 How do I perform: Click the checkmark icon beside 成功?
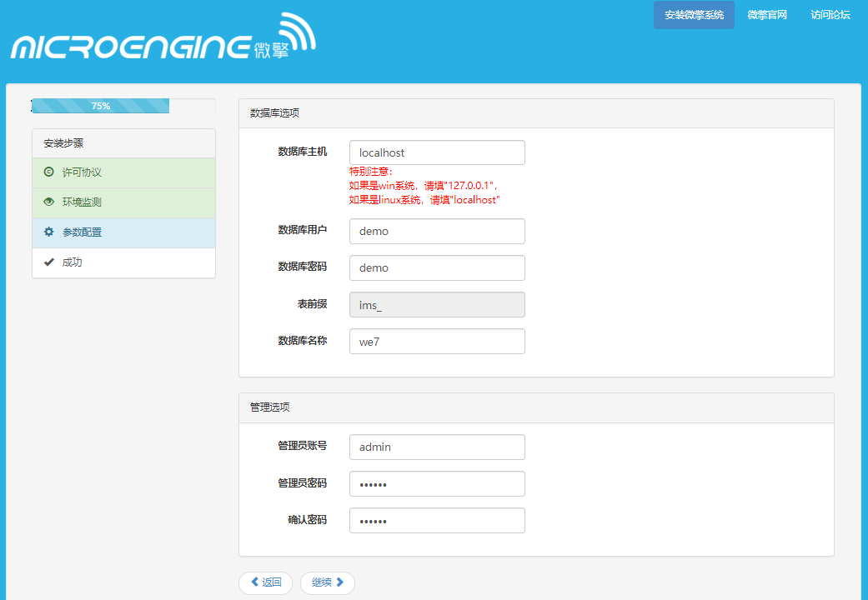tap(48, 262)
